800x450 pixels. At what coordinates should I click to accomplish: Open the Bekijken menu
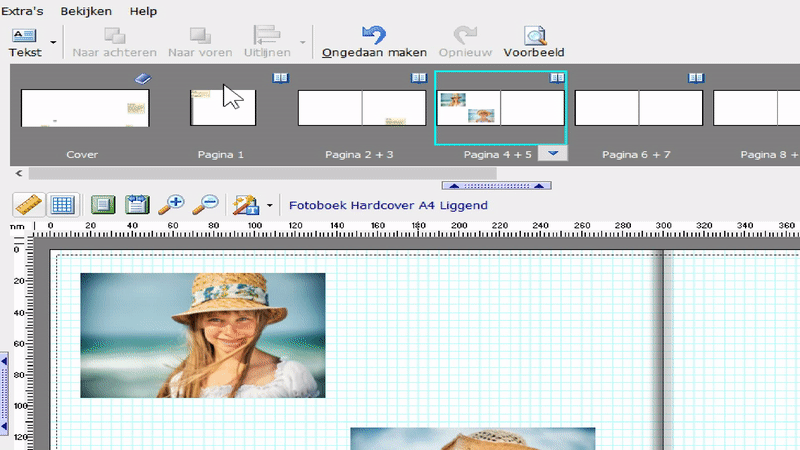(87, 11)
